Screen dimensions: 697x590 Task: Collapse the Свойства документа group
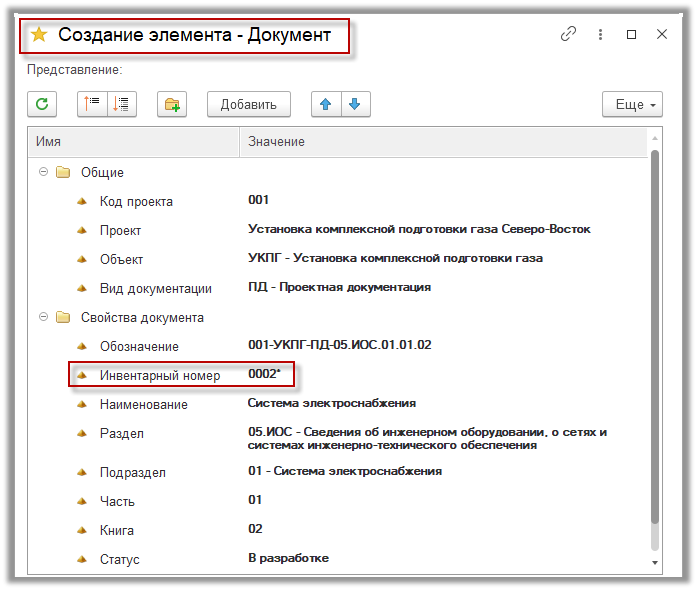pos(43,317)
